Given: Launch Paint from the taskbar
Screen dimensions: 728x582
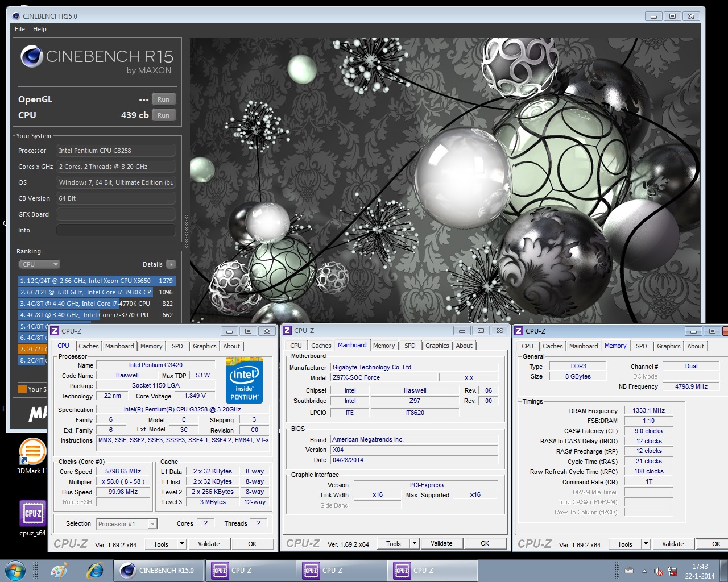Looking at the screenshot, I should (x=59, y=571).
